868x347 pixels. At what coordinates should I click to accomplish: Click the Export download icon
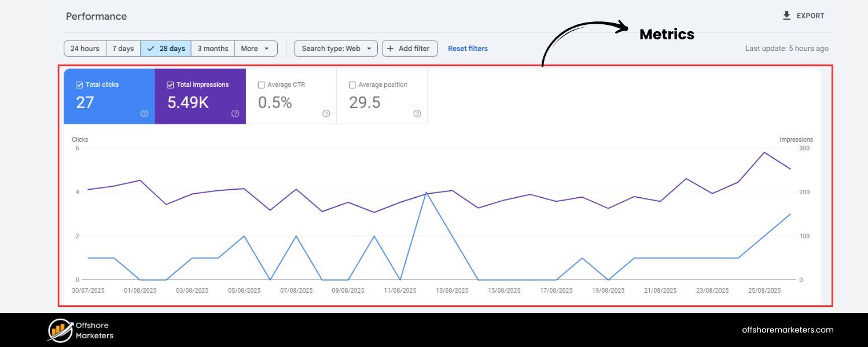coord(786,16)
